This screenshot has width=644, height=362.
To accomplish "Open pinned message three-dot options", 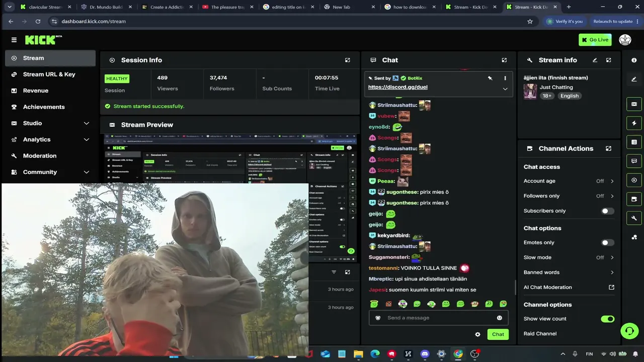I will point(505,78).
